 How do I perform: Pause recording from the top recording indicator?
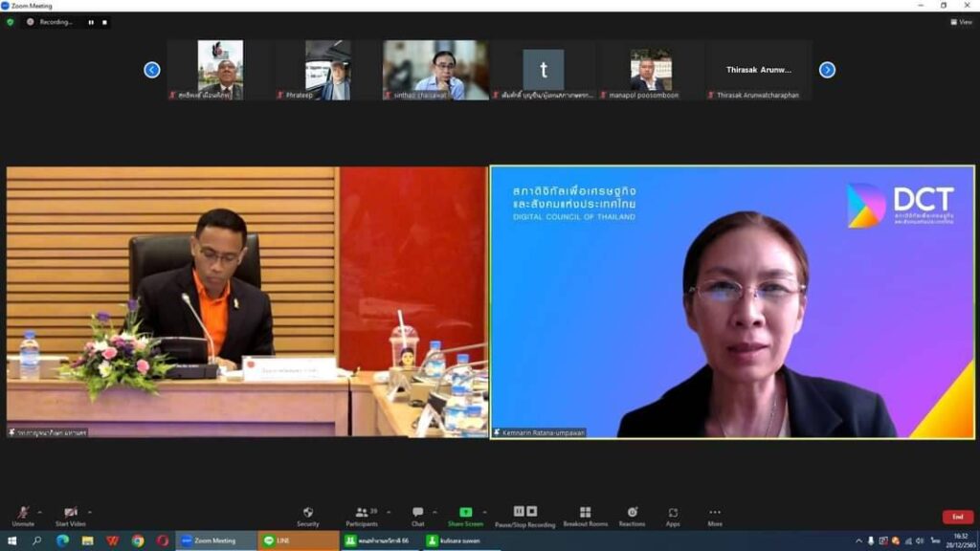click(x=91, y=22)
